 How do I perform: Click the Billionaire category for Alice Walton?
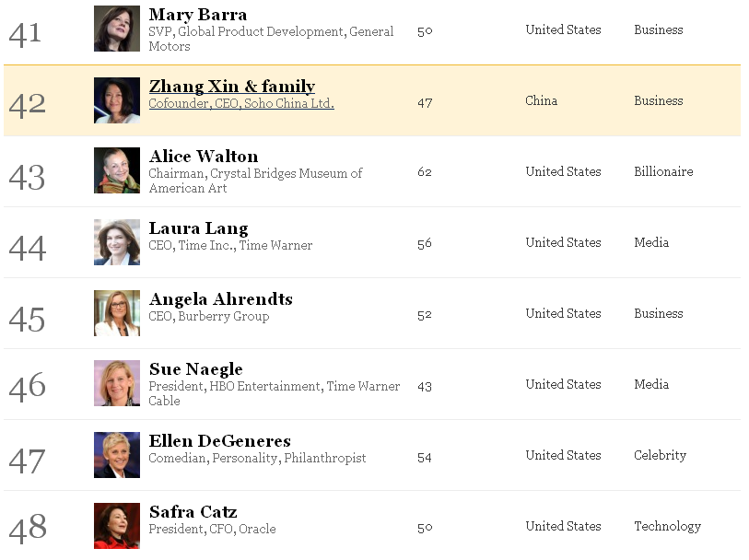pos(663,171)
